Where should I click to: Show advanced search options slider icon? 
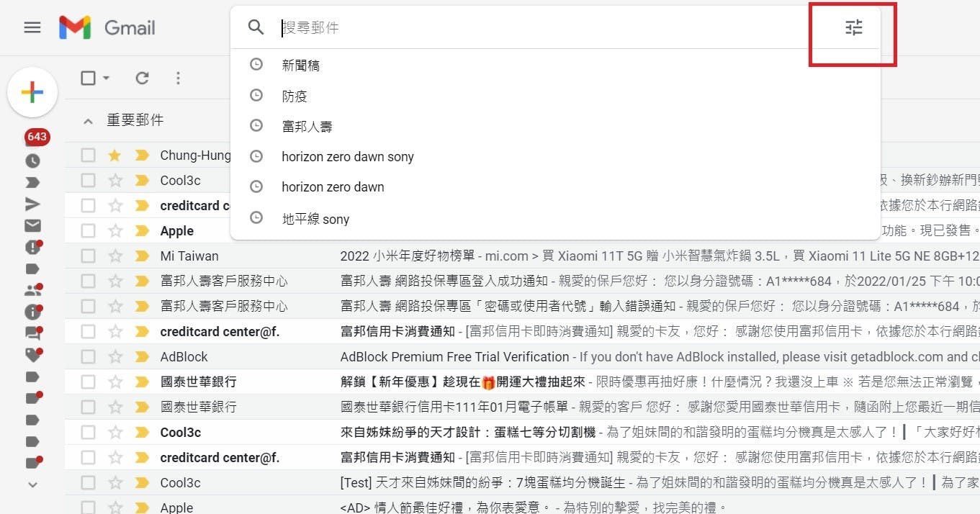pos(853,28)
